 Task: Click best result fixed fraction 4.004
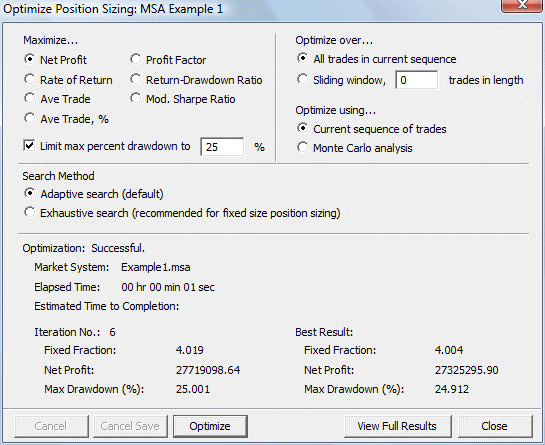click(449, 350)
